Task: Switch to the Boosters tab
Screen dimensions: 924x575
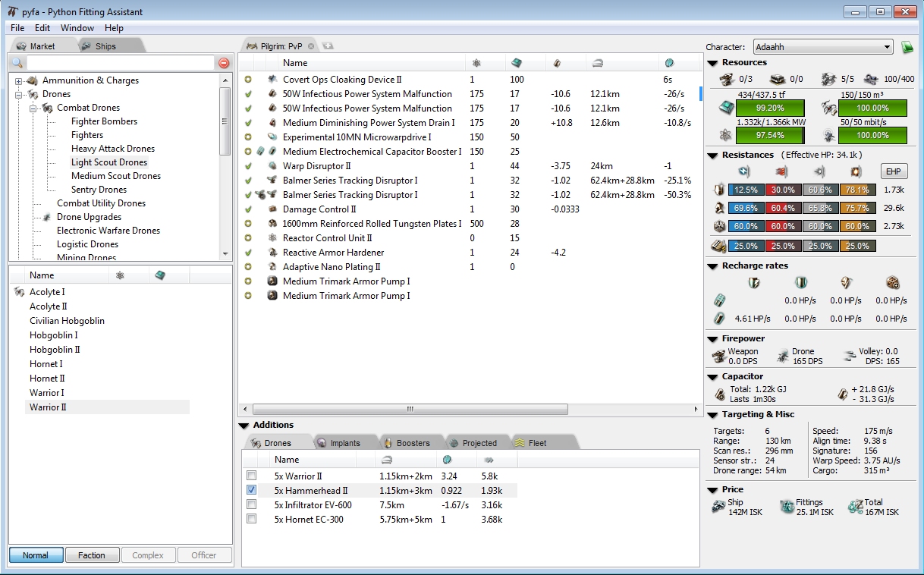Action: (x=413, y=443)
